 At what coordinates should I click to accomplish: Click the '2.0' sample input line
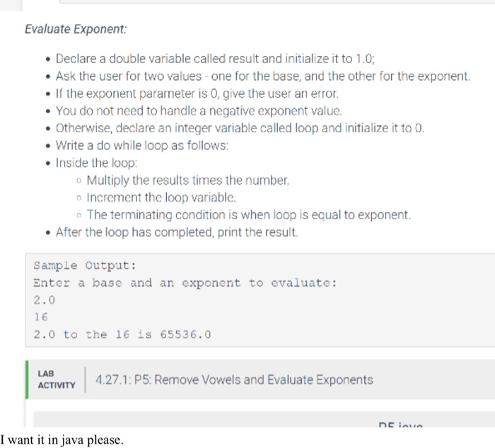point(44,300)
